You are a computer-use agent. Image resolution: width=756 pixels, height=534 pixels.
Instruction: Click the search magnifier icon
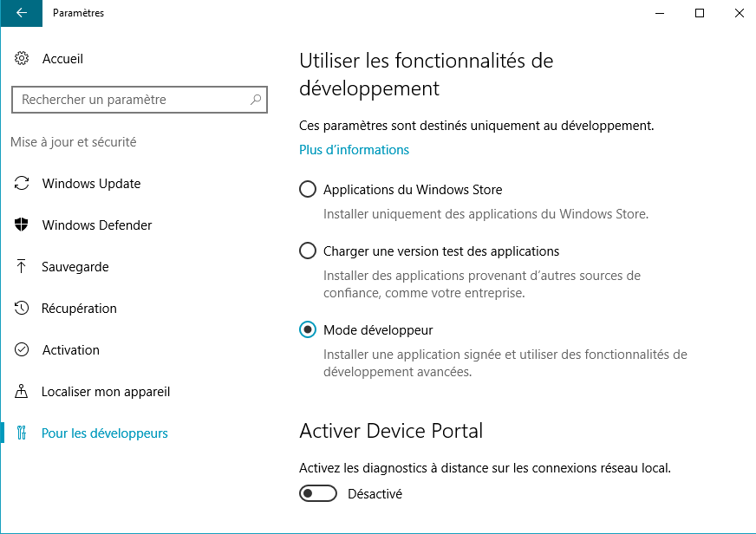[256, 100]
